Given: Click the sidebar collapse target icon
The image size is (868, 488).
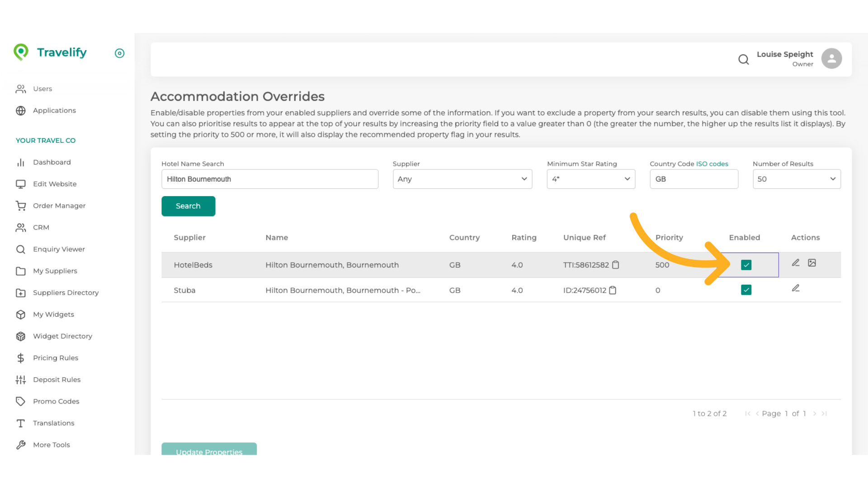Looking at the screenshot, I should pos(119,53).
